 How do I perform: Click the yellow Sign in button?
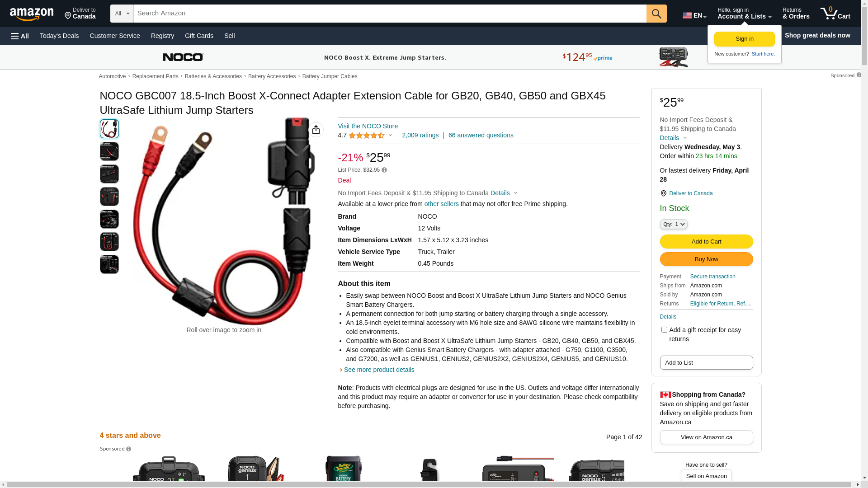[x=744, y=39]
